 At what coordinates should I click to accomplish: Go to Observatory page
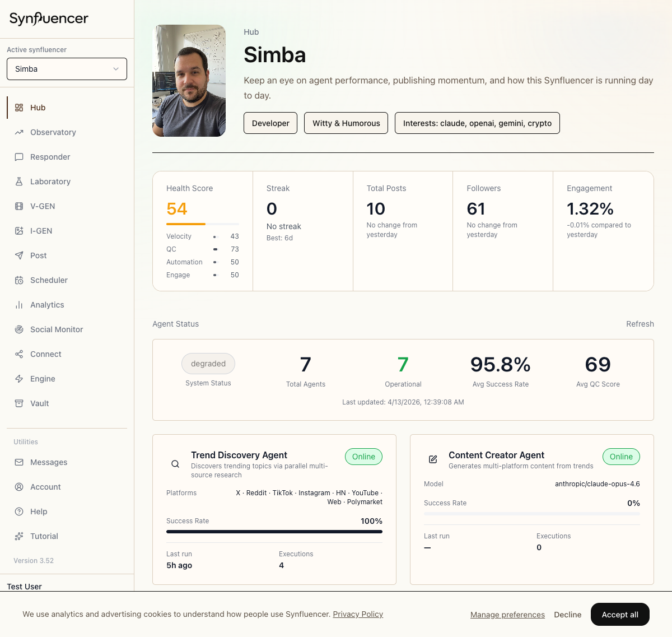pyautogui.click(x=67, y=132)
